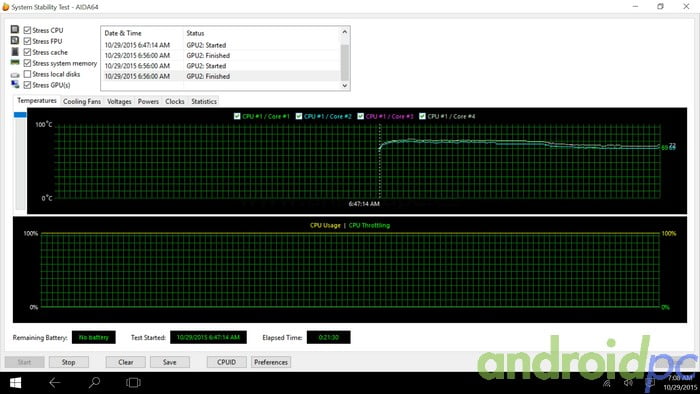Select highlighted last GPU2: Finished log row
This screenshot has height=394, width=700.
coord(221,76)
